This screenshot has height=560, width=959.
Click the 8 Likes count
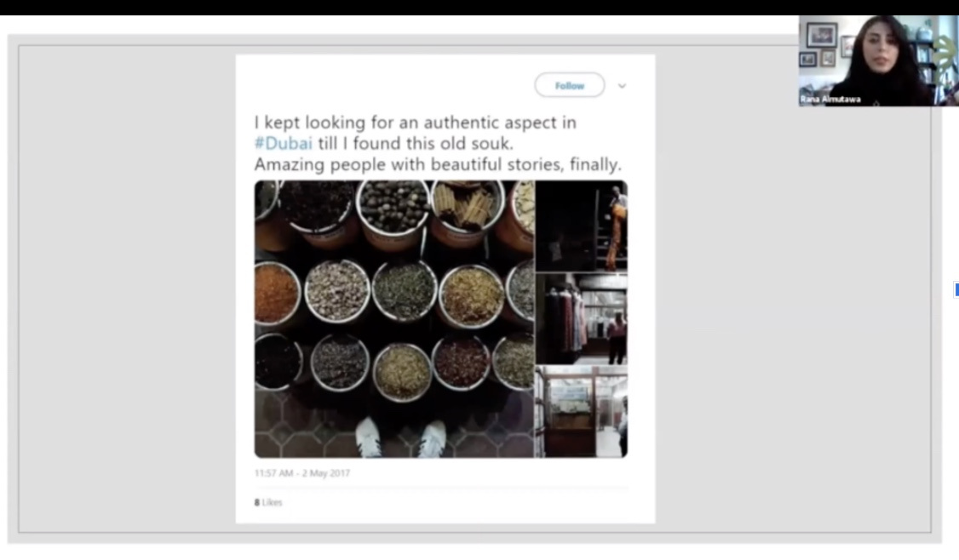(x=267, y=502)
